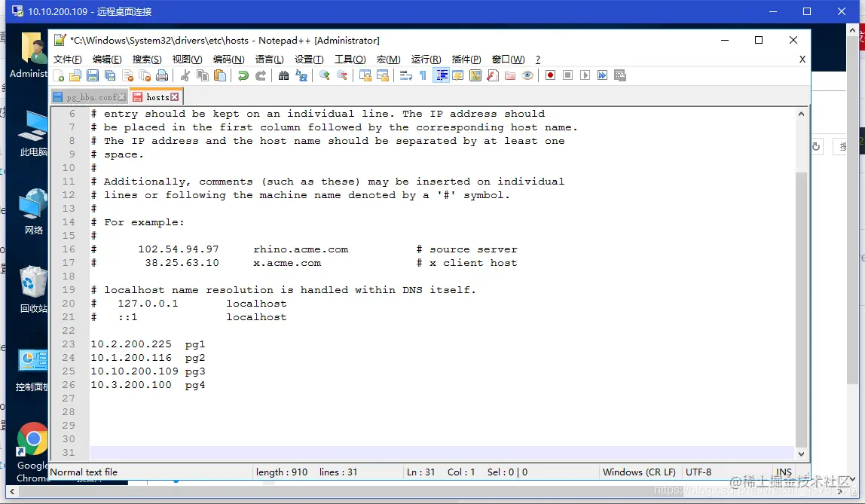865x504 pixels.
Task: Open the ? help menu
Action: (538, 60)
